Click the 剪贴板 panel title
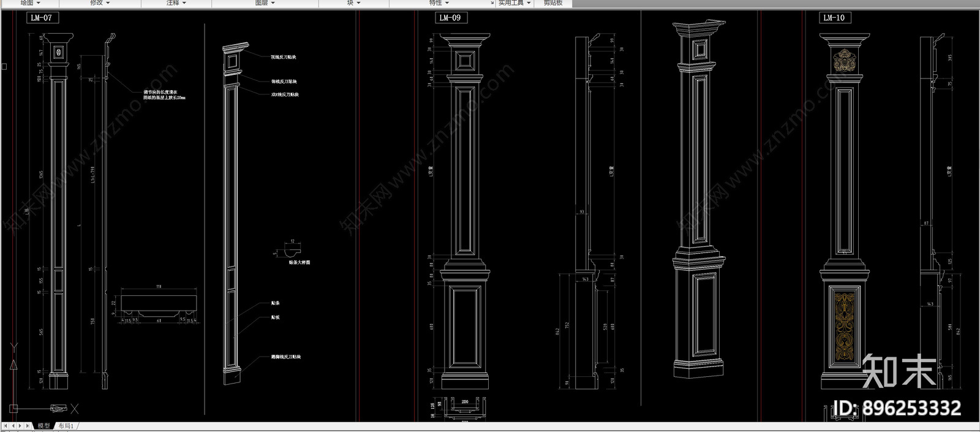Screen dimensions: 980x432 pyautogui.click(x=552, y=3)
